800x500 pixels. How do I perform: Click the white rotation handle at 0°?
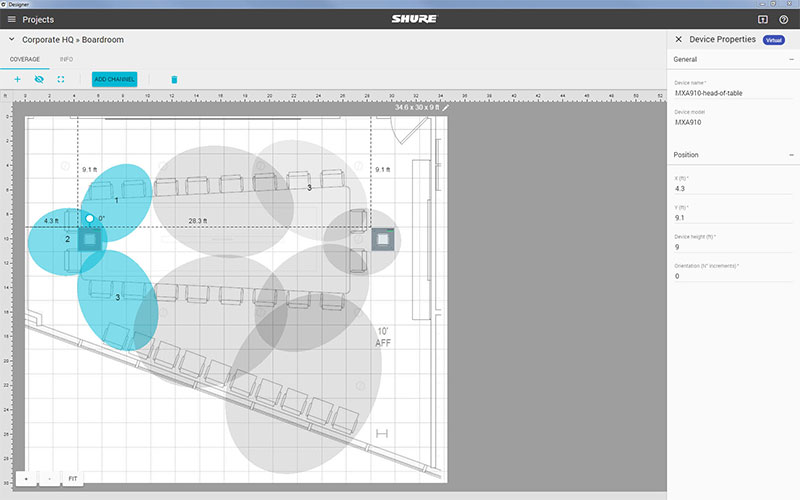[90, 218]
